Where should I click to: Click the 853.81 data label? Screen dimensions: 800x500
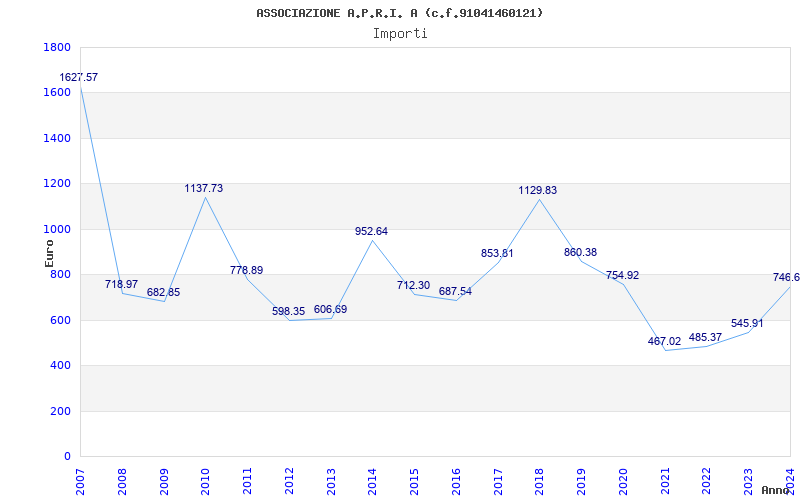tap(497, 253)
